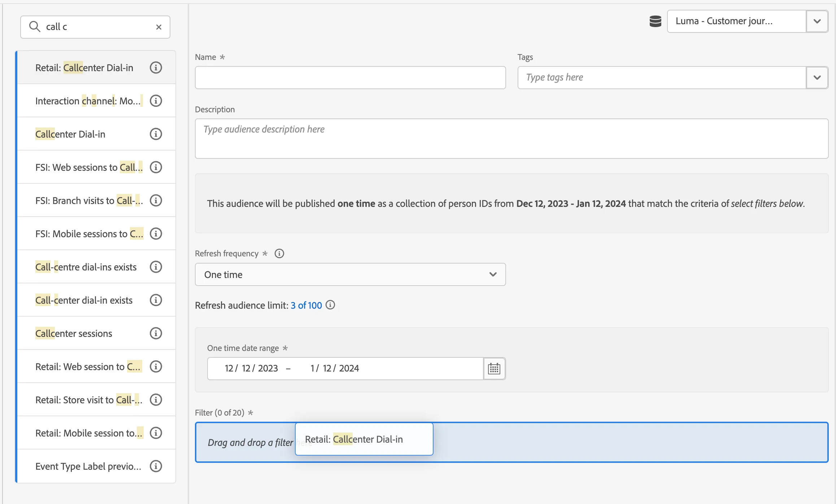Click the 3 of 100 limit link
This screenshot has width=836, height=504.
(x=306, y=305)
